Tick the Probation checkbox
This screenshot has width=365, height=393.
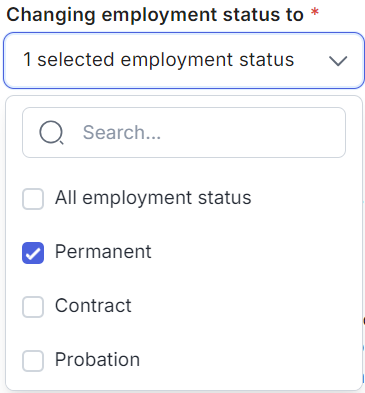click(x=33, y=361)
